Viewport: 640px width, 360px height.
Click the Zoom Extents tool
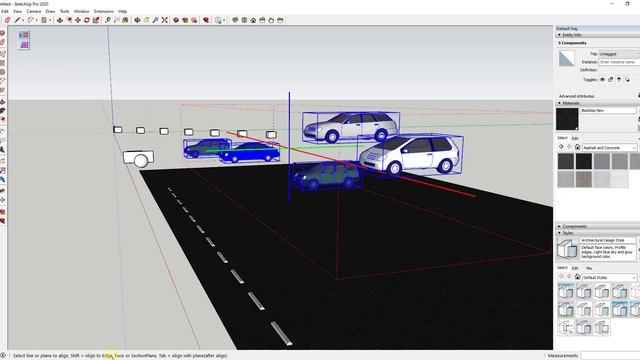(164, 20)
